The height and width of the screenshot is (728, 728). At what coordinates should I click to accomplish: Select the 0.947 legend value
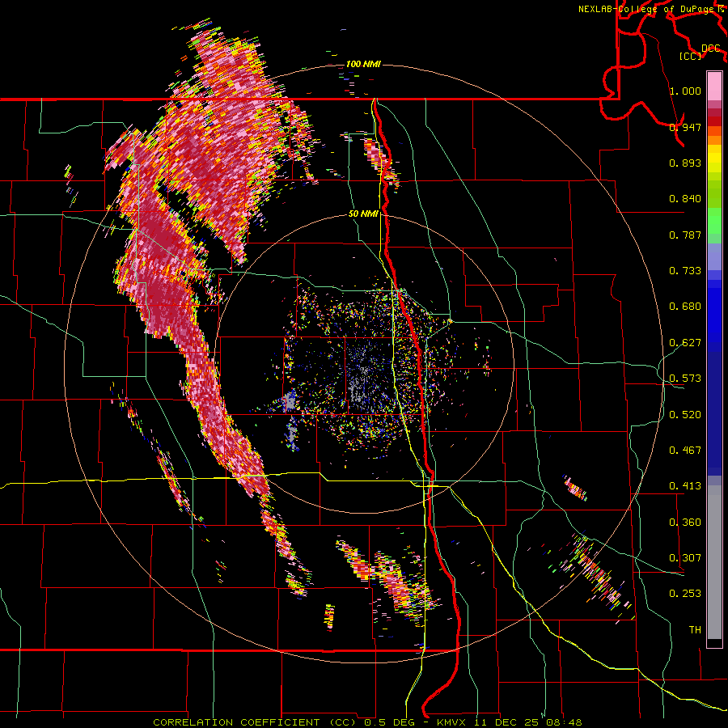point(685,127)
